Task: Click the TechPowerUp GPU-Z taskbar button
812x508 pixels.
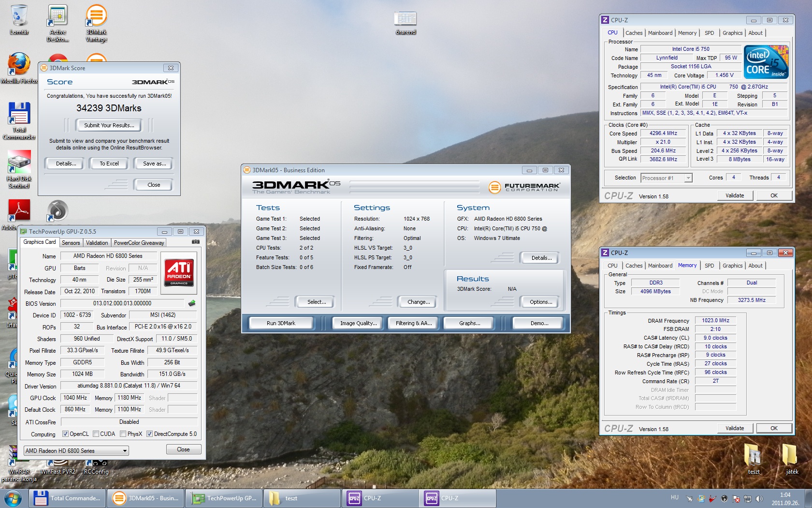Action: click(224, 498)
